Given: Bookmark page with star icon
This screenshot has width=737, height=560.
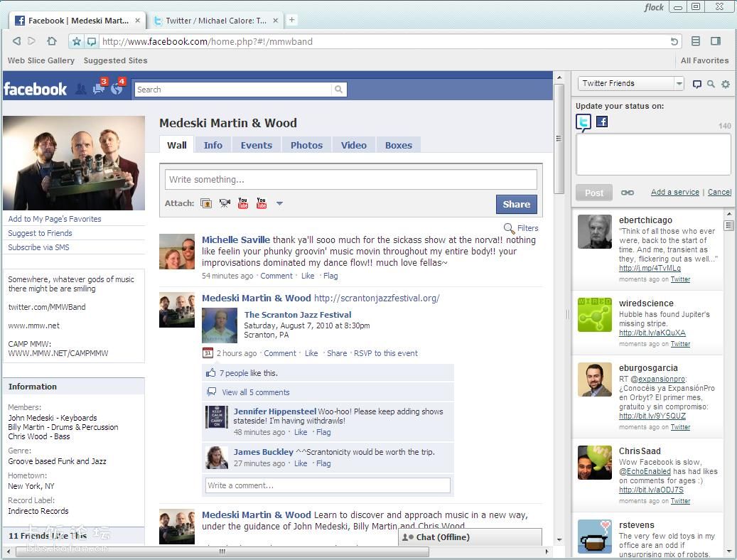Looking at the screenshot, I should click(77, 41).
